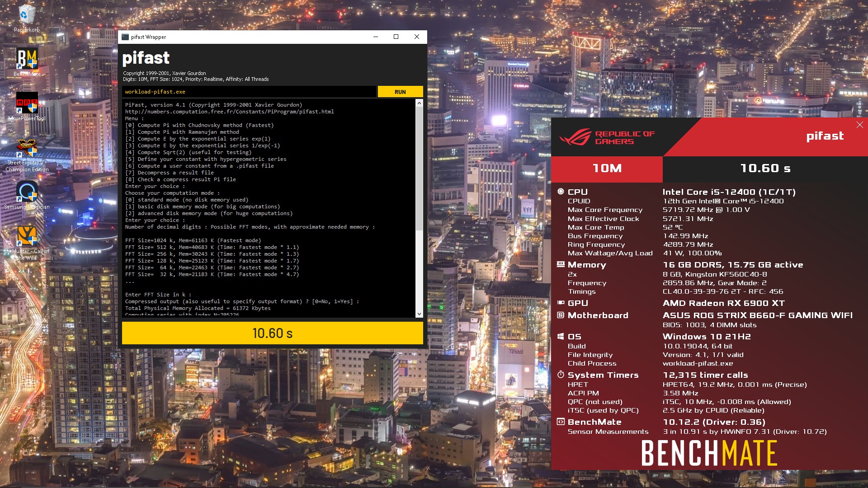This screenshot has height=488, width=868.
Task: Click the GPU card icon in results
Action: 561,303
